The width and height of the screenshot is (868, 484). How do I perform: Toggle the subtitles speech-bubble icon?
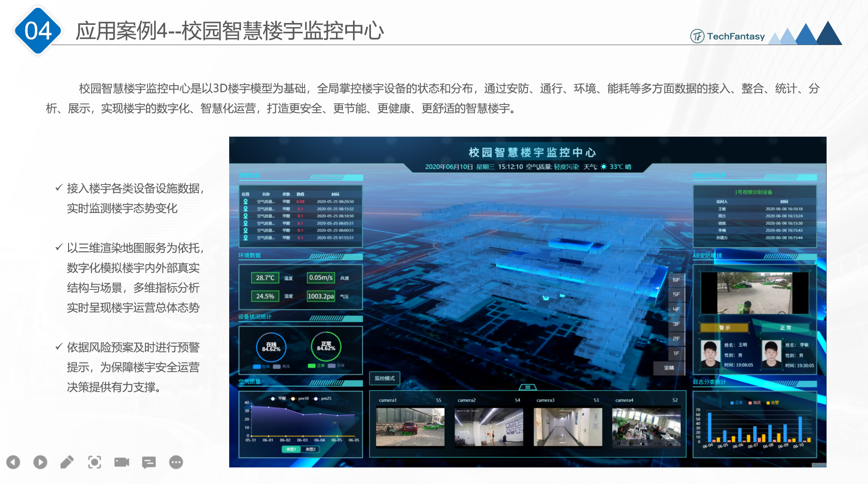tap(149, 462)
